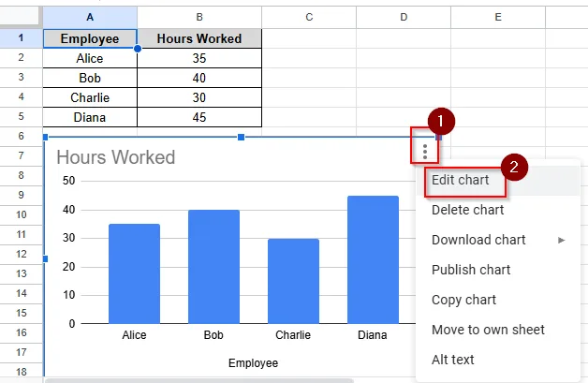
Task: Click the 50 value on vertical axis
Action: coord(68,181)
